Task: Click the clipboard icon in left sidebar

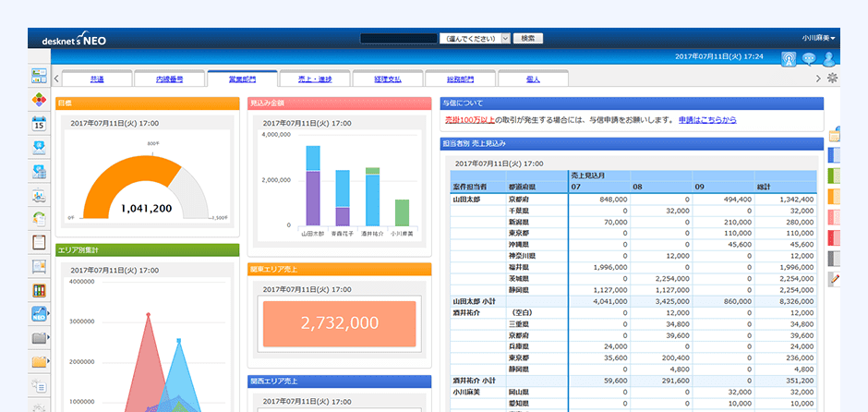Action: point(39,242)
